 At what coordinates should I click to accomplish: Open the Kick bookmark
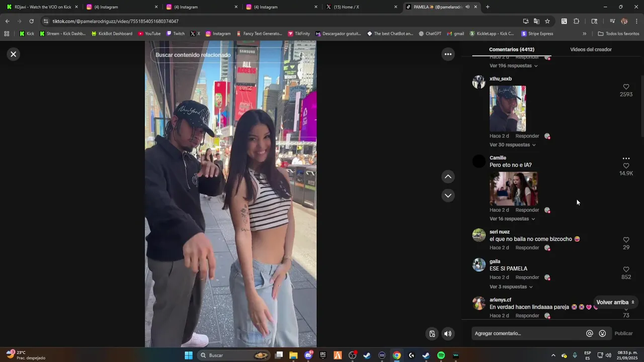pyautogui.click(x=27, y=34)
